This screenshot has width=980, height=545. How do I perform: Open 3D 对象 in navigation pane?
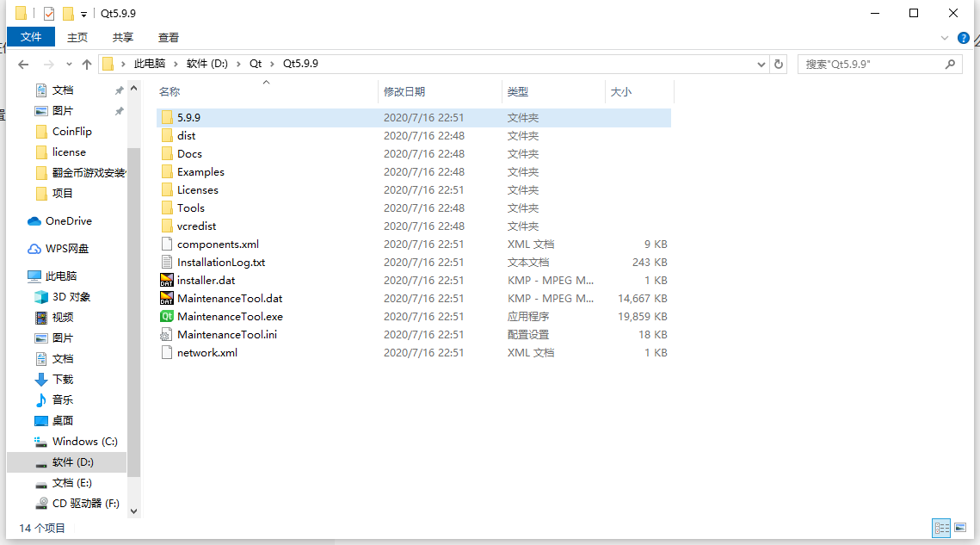(x=71, y=296)
